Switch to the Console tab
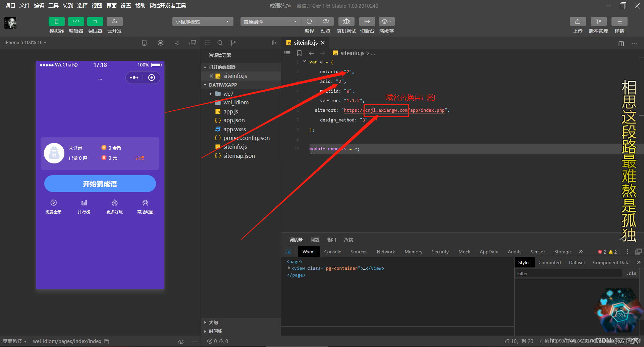This screenshot has width=644, height=347. (x=332, y=252)
